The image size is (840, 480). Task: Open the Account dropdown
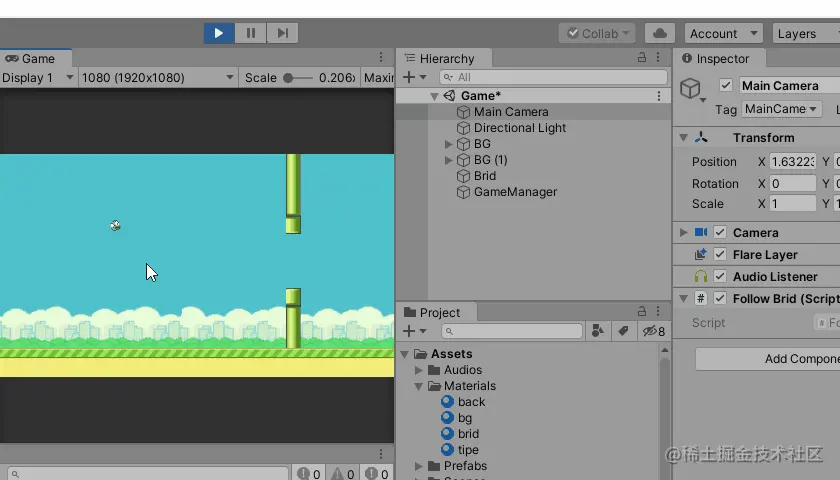click(724, 33)
